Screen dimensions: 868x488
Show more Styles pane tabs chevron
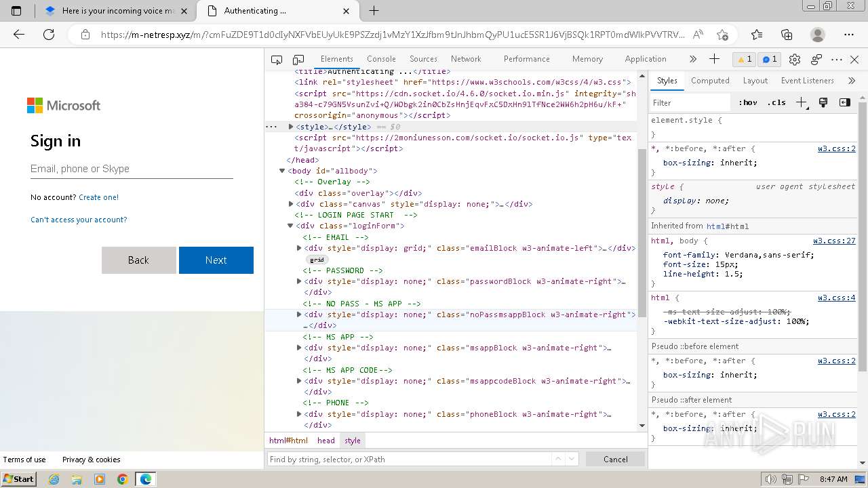(852, 81)
